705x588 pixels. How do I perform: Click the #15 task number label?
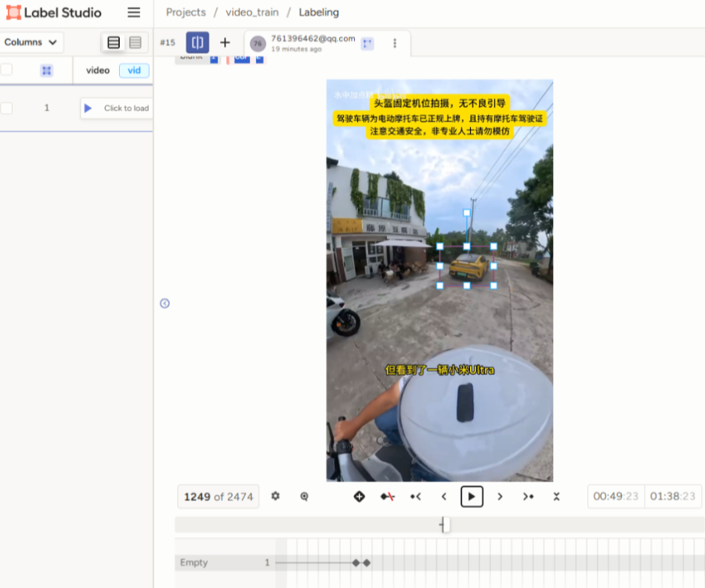point(168,43)
